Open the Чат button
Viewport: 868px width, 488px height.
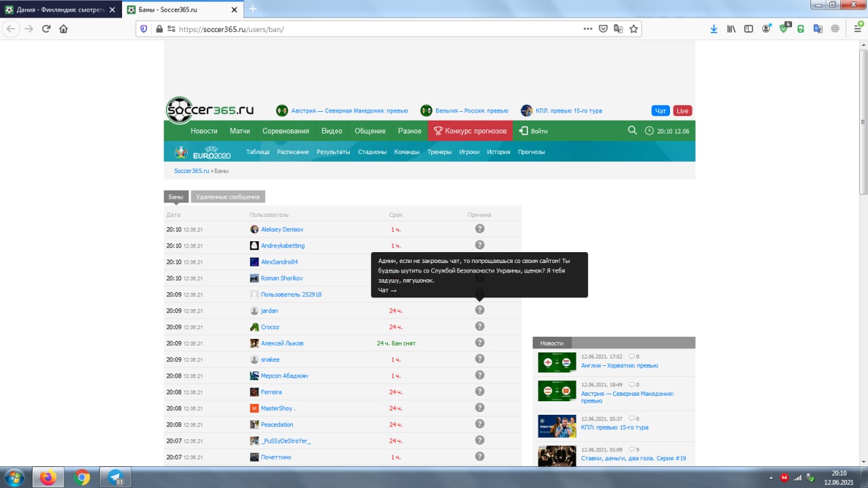click(x=660, y=110)
